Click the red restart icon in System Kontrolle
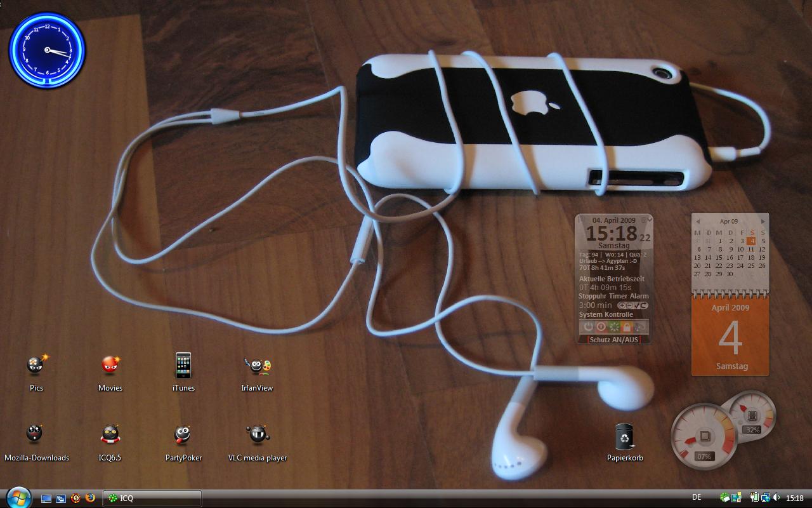Image resolution: width=812 pixels, height=508 pixels. pyautogui.click(x=601, y=327)
